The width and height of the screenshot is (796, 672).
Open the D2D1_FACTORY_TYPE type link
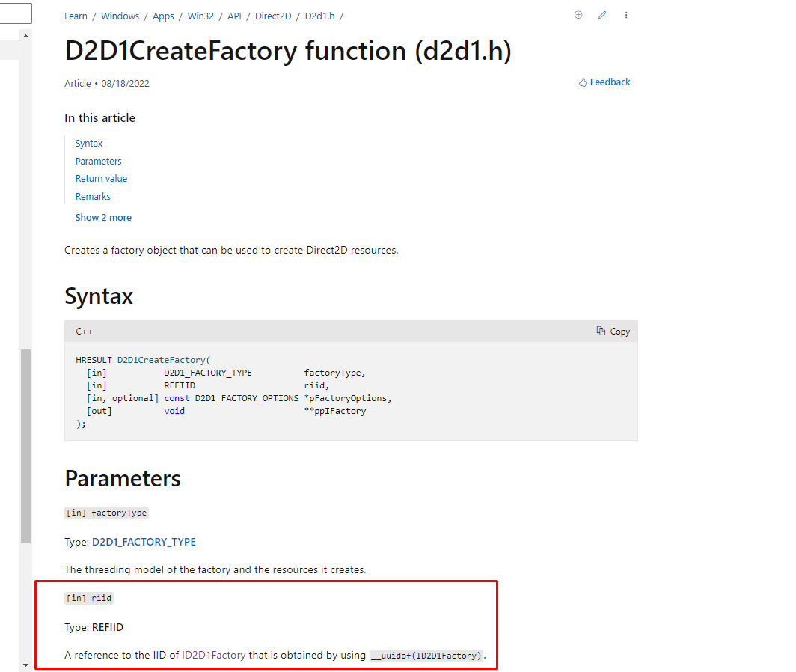pyautogui.click(x=144, y=542)
